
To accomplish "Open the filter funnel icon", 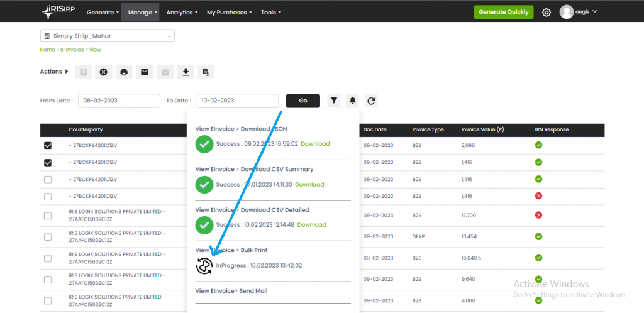I will click(334, 101).
